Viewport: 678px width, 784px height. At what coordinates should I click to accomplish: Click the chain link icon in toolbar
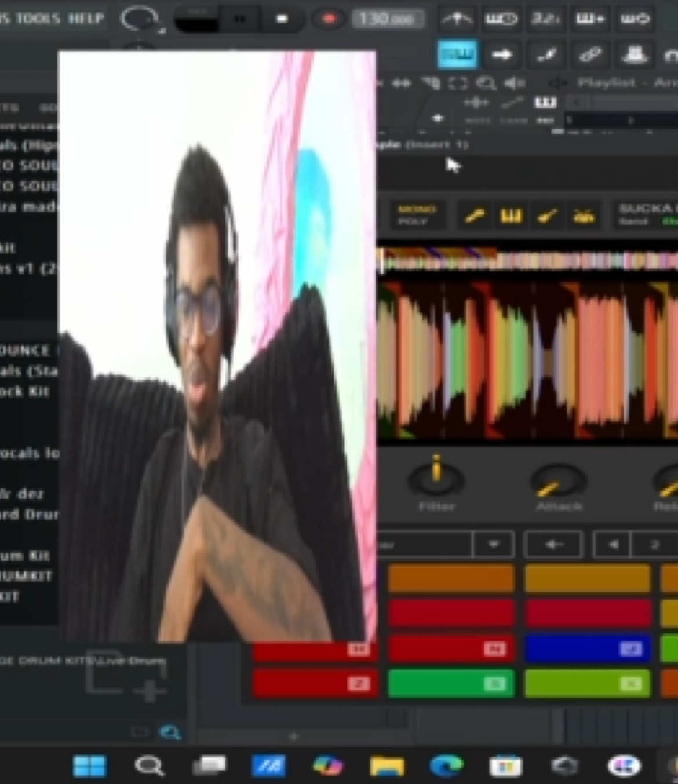click(x=590, y=54)
